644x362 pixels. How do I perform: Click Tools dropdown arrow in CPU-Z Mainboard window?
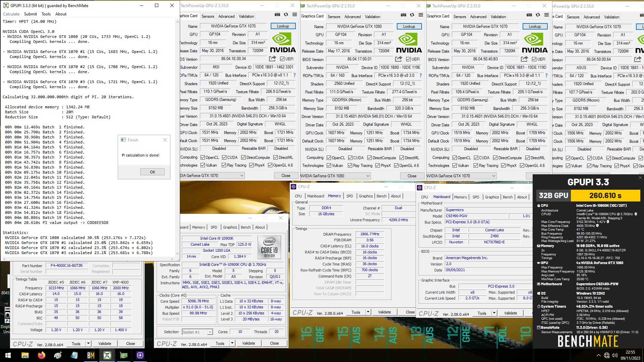click(x=494, y=313)
